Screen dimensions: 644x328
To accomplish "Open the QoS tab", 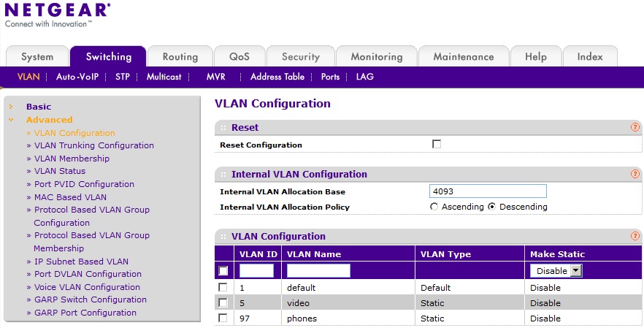I will (239, 57).
